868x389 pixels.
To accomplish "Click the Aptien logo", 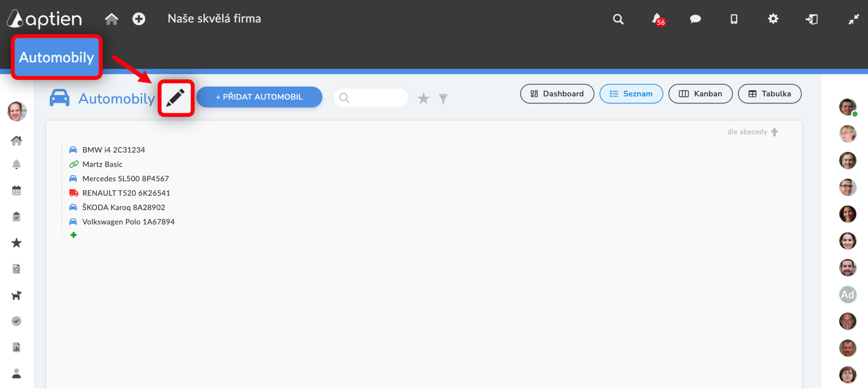I will (x=44, y=19).
